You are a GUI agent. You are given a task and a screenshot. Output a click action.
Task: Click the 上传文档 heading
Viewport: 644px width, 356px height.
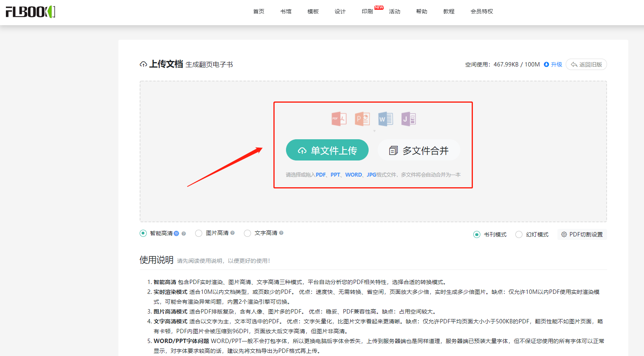coord(166,64)
